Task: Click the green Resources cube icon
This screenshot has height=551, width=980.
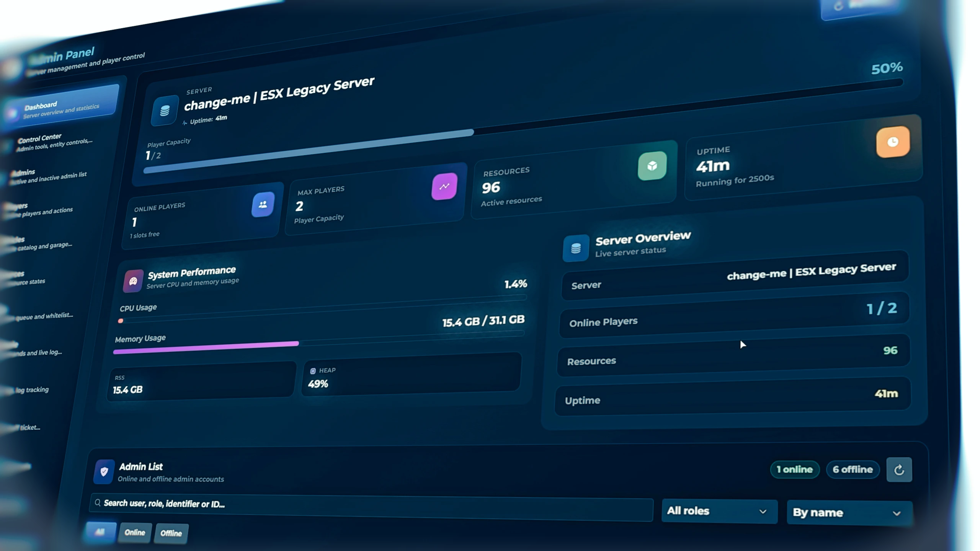Action: pyautogui.click(x=652, y=166)
